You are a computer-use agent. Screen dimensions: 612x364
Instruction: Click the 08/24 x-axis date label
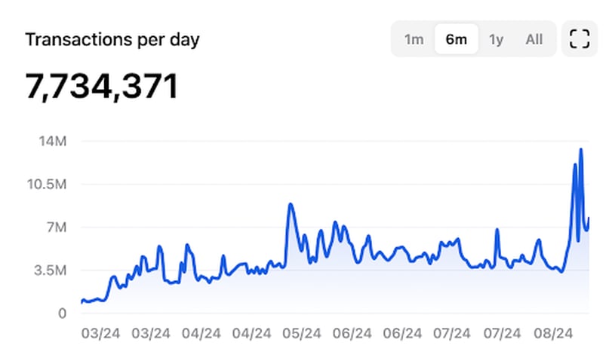pyautogui.click(x=553, y=334)
